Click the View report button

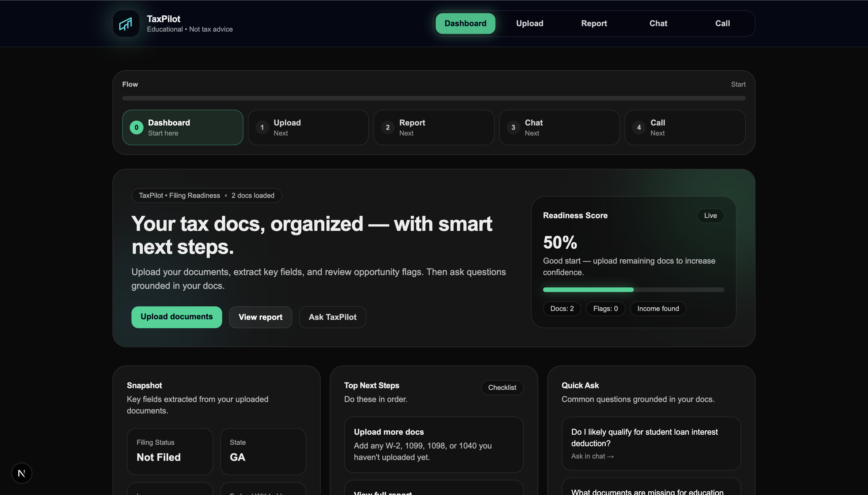(x=260, y=317)
